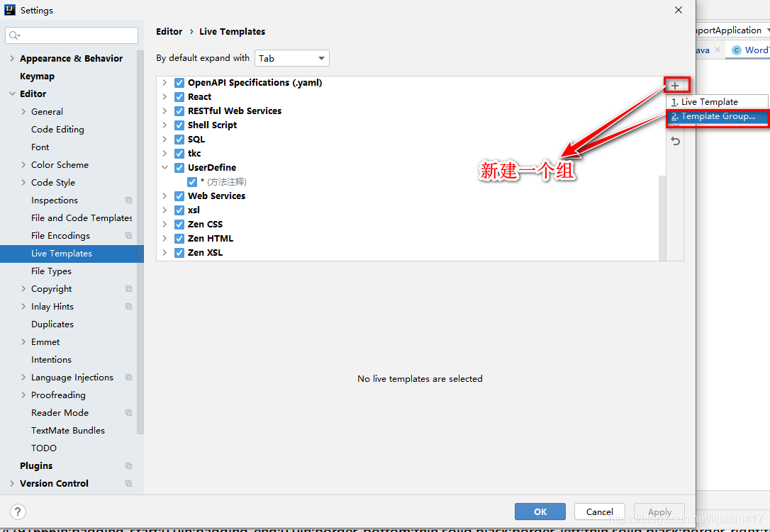The width and height of the screenshot is (770, 532).
Task: Click project-level icon next to File Encodings
Action: pos(128,236)
